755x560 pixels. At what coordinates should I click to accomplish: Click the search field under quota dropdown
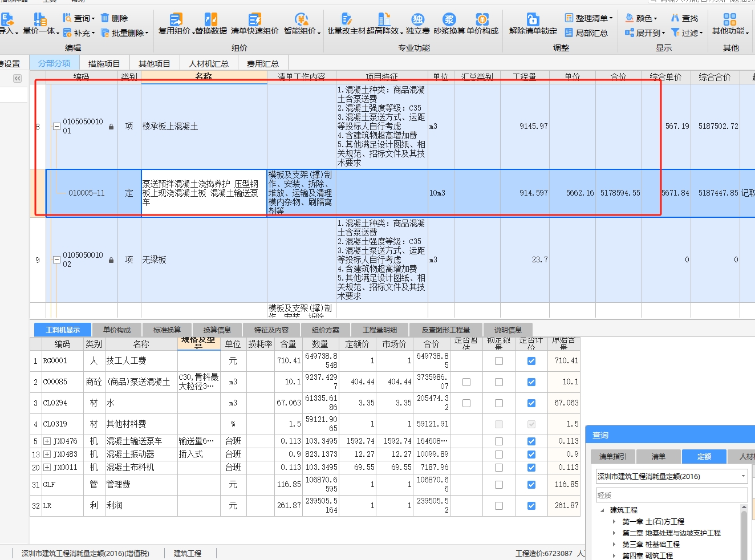[x=672, y=495]
